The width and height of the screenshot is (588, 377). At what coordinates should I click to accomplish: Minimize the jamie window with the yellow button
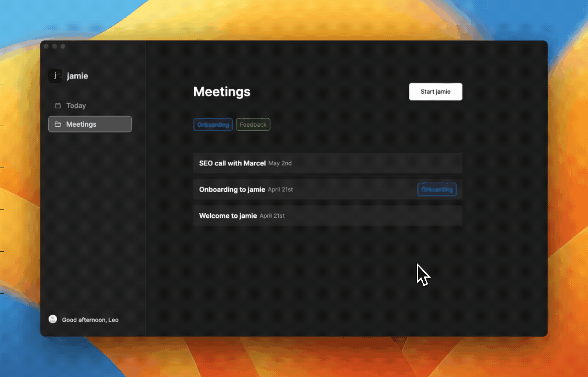[x=54, y=46]
